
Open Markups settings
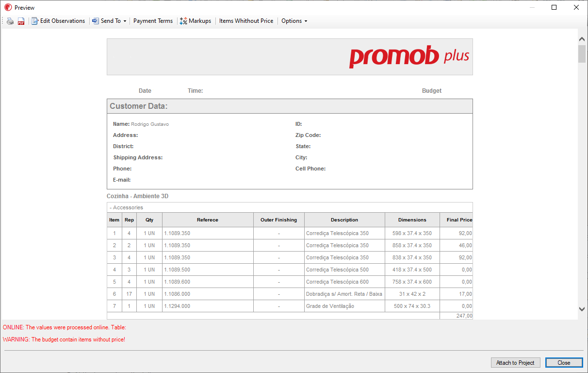(196, 21)
